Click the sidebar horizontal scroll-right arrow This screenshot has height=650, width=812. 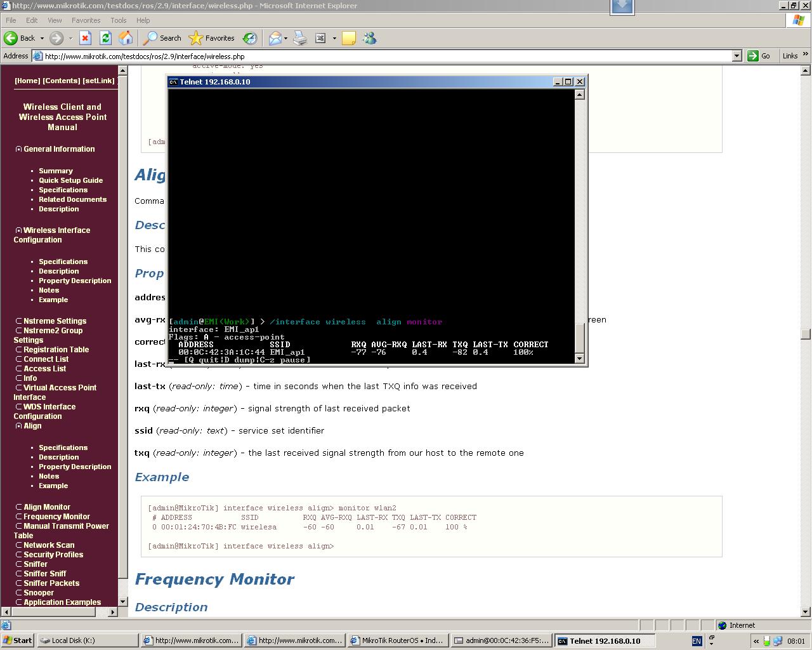click(x=113, y=612)
